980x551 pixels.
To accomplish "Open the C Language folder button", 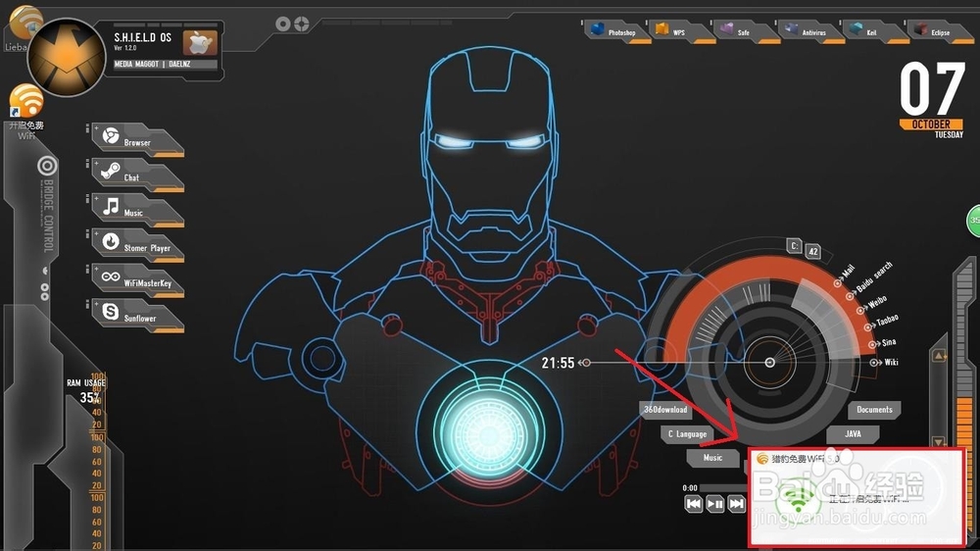I will click(687, 433).
